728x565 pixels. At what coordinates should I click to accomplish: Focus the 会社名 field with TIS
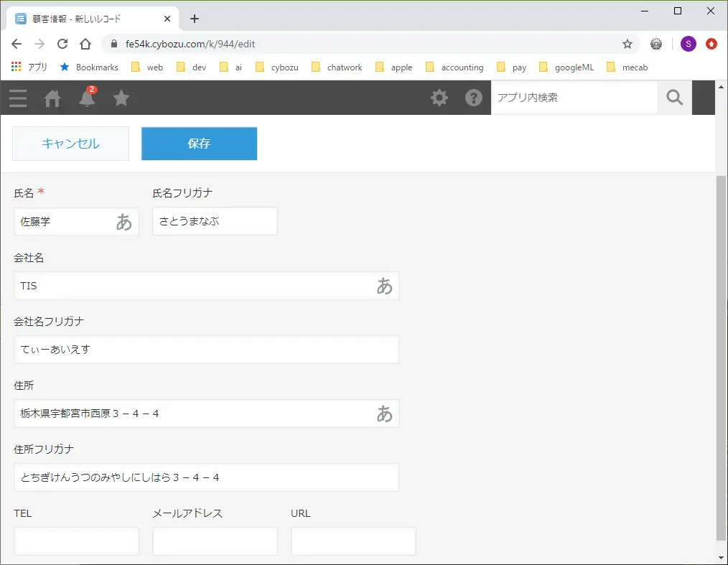tap(207, 286)
